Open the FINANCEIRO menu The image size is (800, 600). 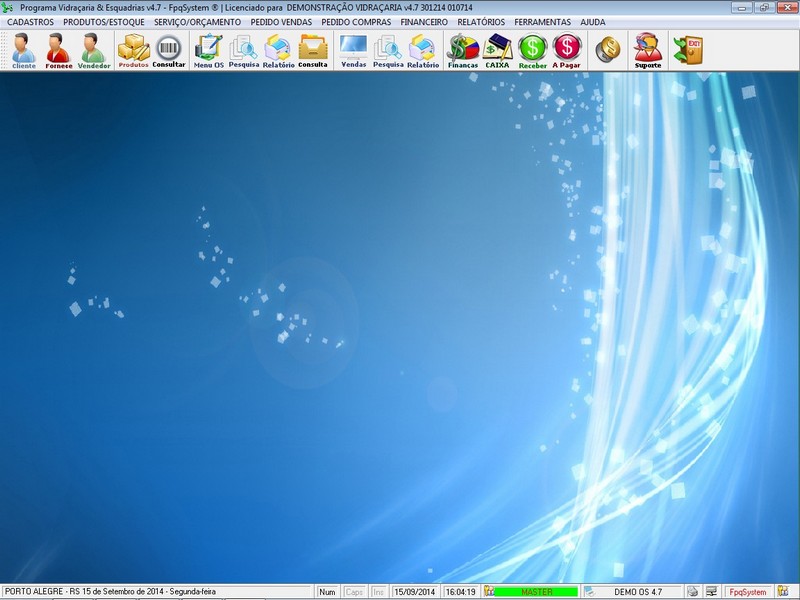pos(424,21)
